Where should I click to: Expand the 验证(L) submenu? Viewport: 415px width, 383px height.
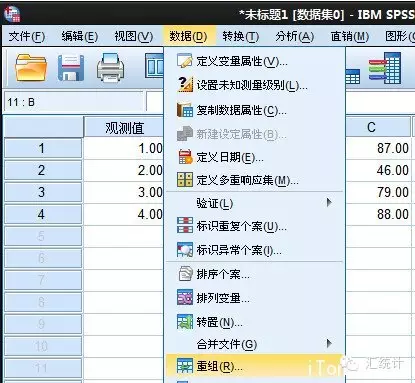click(255, 203)
